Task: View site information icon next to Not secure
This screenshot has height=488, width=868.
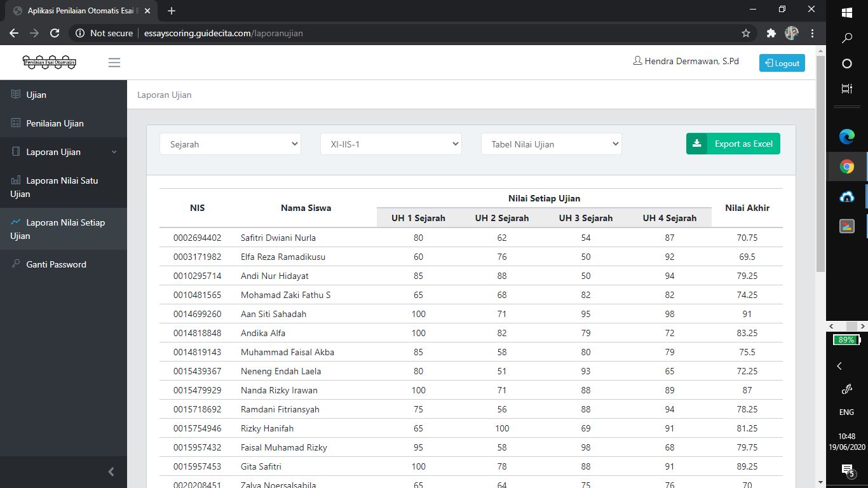Action: tap(80, 33)
